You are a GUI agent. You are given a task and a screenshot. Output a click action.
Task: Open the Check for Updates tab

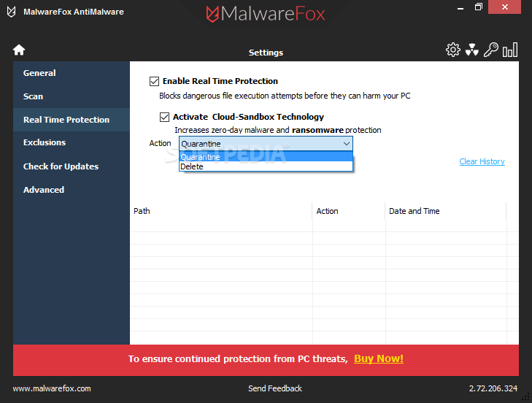72,166
